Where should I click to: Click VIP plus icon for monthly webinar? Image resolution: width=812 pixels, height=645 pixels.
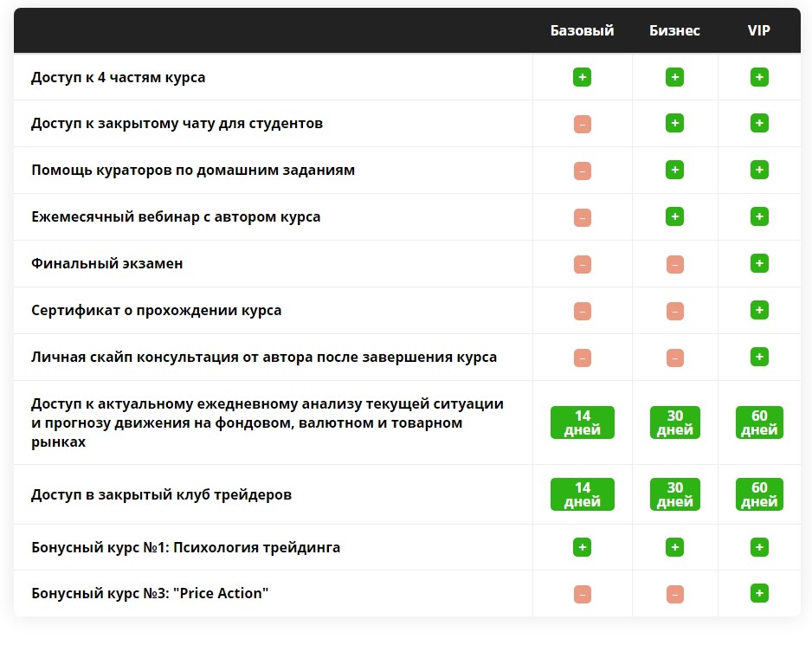coord(759,216)
